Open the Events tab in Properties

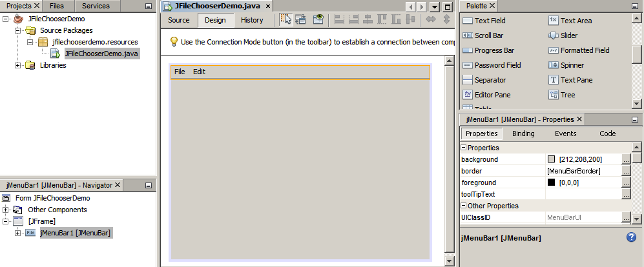[565, 133]
